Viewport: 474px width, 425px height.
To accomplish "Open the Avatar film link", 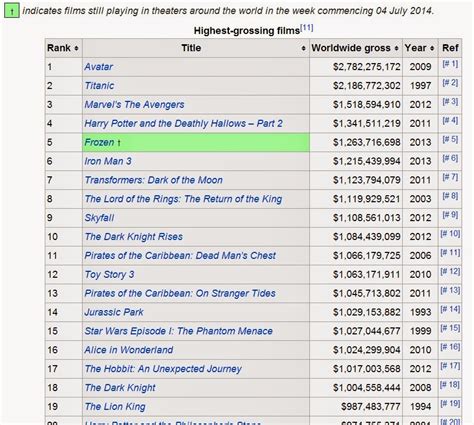I will click(x=99, y=67).
